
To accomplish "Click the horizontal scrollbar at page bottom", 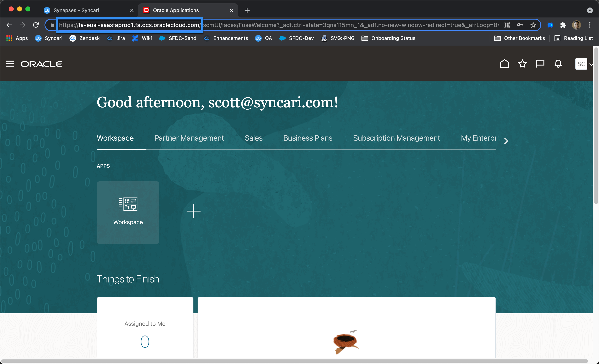I will click(x=294, y=361).
